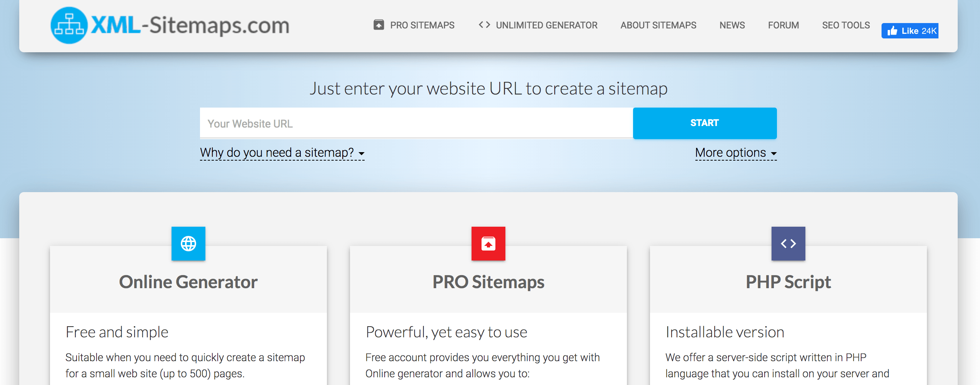
Task: Open the NEWS menu item
Action: pos(732,25)
